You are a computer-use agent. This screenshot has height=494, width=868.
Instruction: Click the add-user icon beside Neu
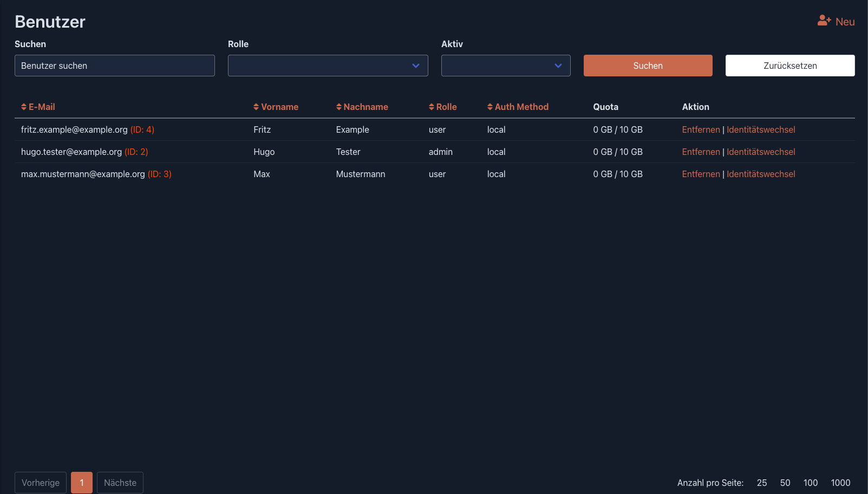click(x=824, y=21)
